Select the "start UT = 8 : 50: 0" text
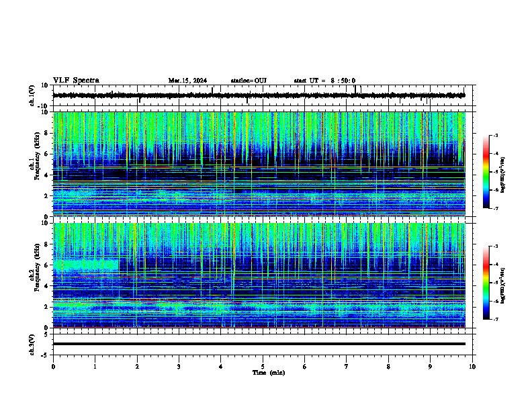The width and height of the screenshot is (532, 411). [x=324, y=81]
